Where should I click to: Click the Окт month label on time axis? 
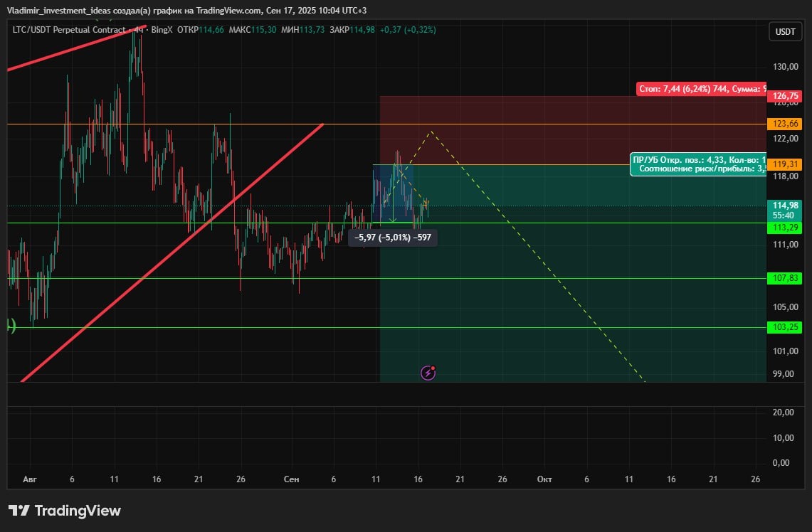click(x=544, y=479)
